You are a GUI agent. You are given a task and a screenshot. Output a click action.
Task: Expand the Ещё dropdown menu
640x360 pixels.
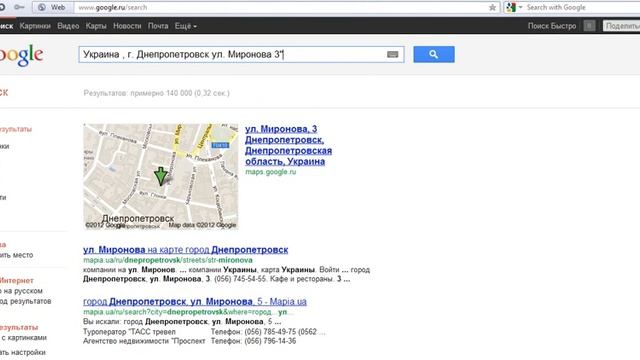[x=186, y=26]
